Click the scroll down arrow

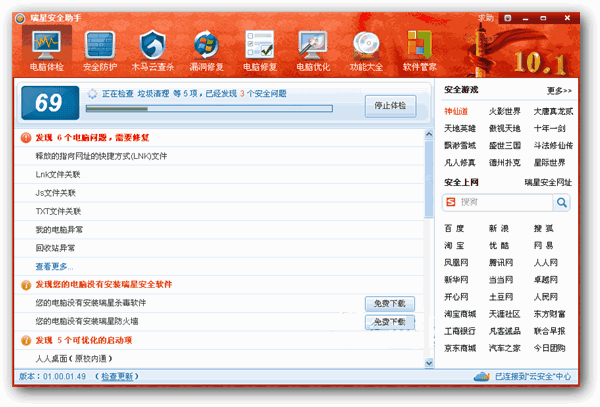(429, 363)
